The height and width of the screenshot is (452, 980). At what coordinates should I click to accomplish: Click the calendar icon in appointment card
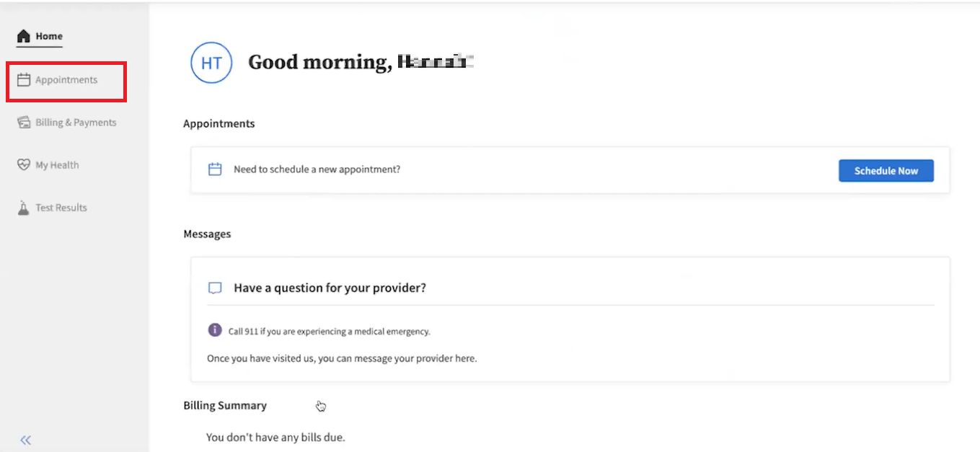pyautogui.click(x=215, y=170)
